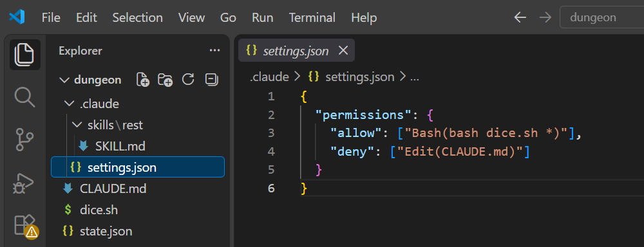Click the state.json braces file icon
644x247 pixels.
[x=68, y=231]
